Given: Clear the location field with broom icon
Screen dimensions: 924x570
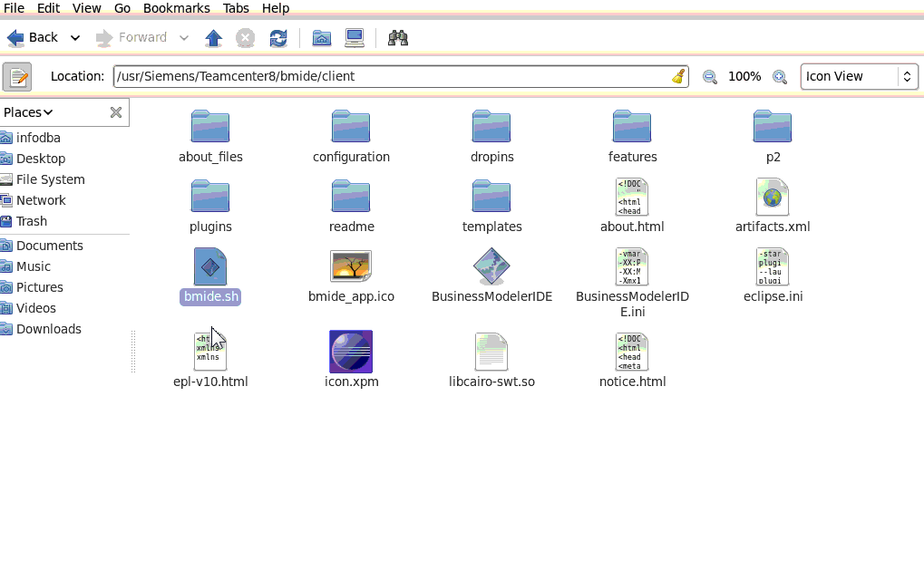Looking at the screenshot, I should click(x=678, y=76).
